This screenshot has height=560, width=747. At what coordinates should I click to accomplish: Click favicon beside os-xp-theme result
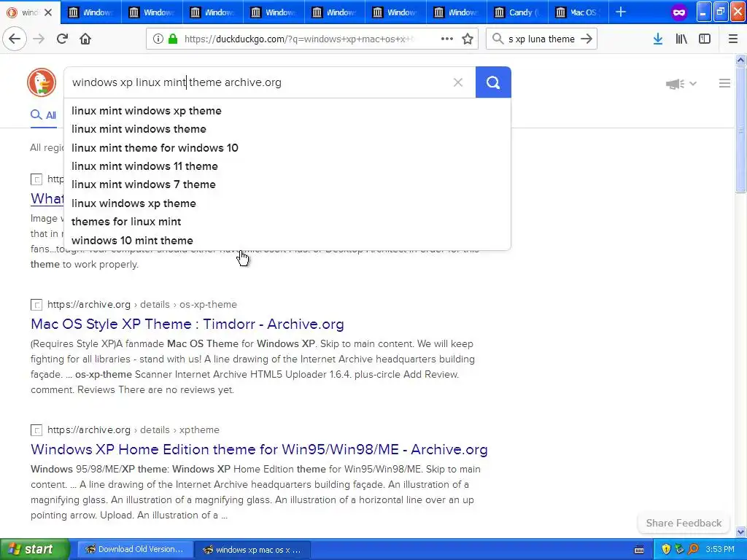[x=36, y=304]
